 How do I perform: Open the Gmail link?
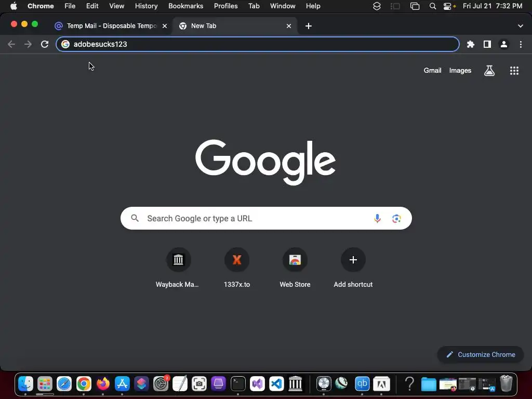tap(432, 71)
